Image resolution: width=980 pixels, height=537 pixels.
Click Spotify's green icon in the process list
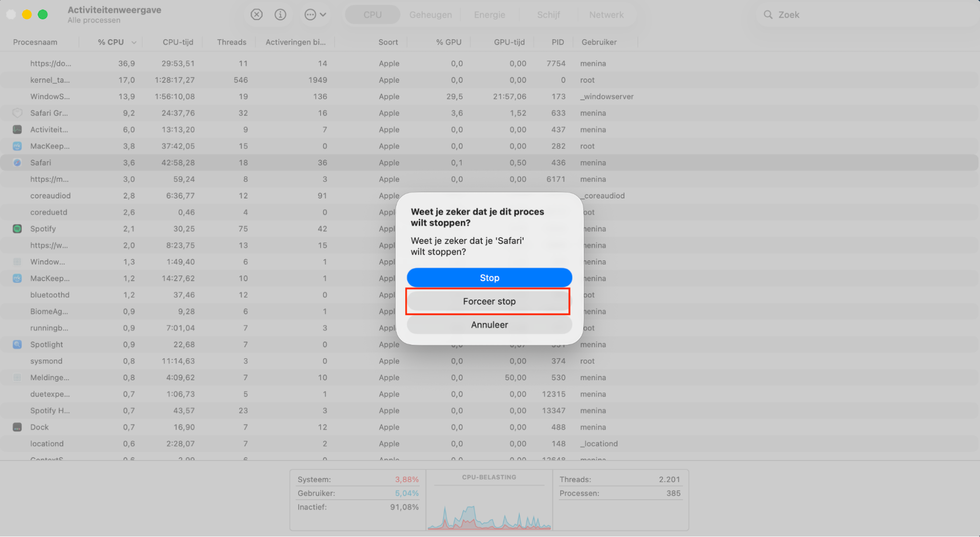pos(17,228)
